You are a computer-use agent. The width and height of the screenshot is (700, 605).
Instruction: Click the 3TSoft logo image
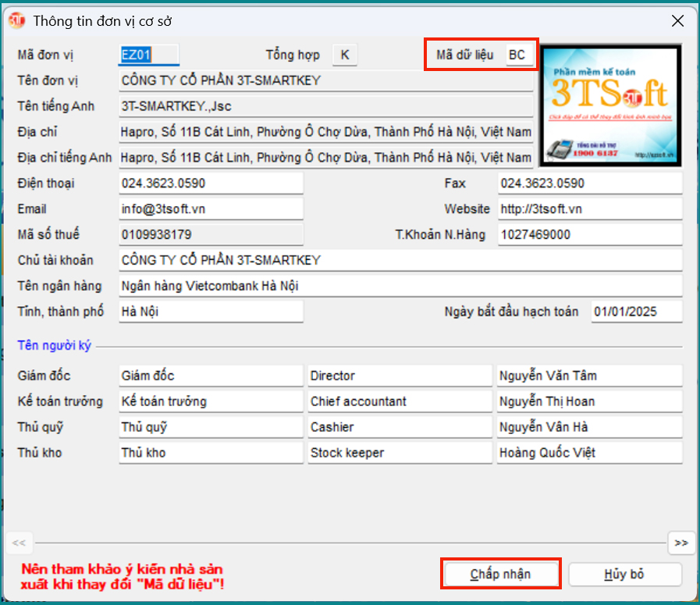click(x=611, y=104)
